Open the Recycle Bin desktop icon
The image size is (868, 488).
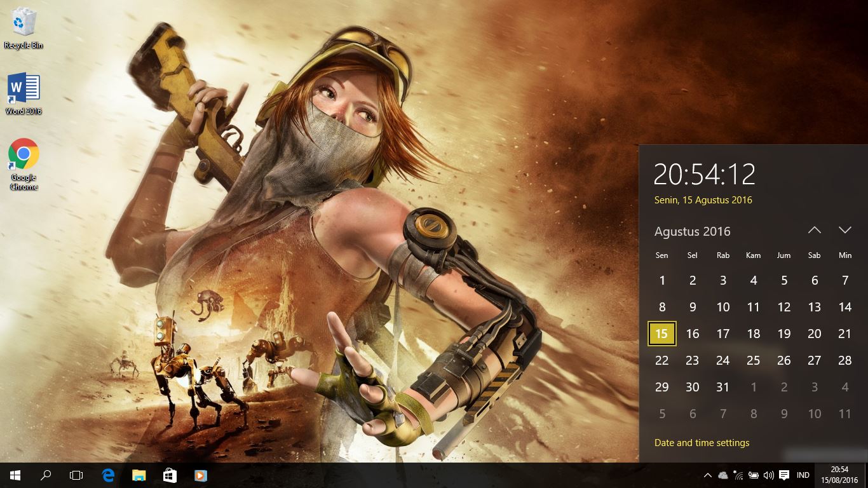click(24, 29)
